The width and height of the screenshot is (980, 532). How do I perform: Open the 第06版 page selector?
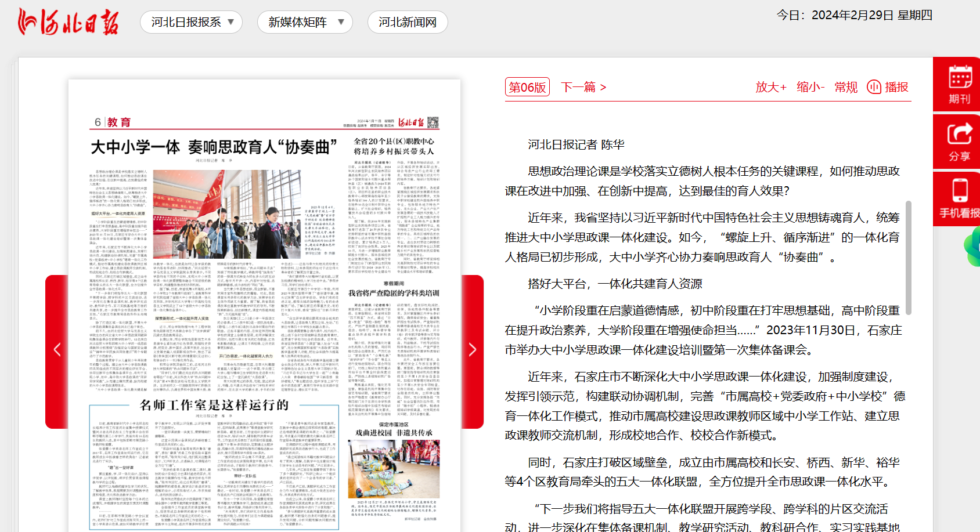click(x=527, y=87)
